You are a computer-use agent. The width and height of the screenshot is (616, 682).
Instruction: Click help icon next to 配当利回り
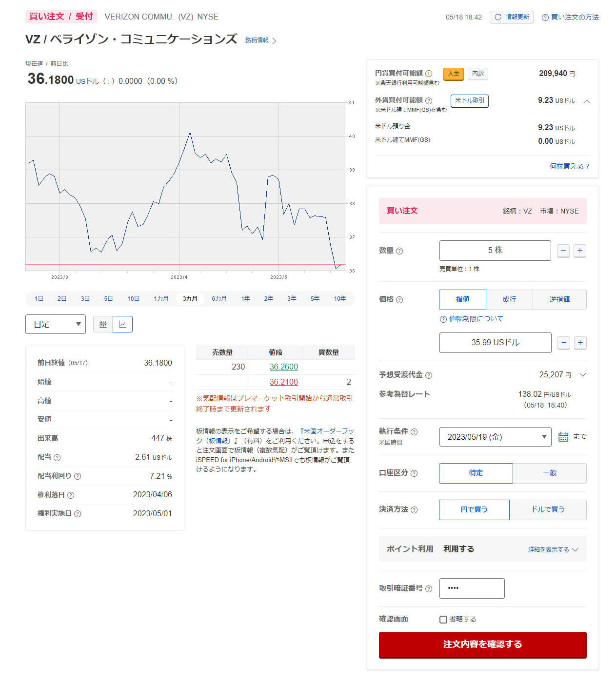[78, 476]
